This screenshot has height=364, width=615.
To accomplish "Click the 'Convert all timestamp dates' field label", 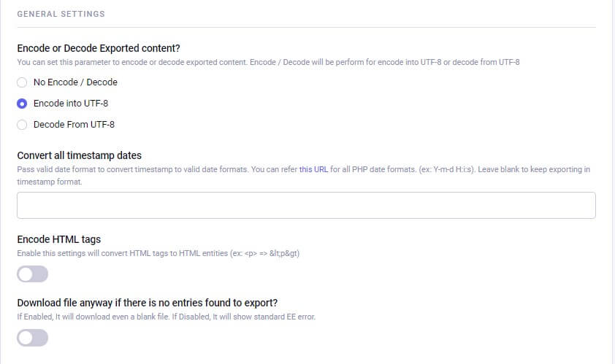I will pyautogui.click(x=79, y=155).
